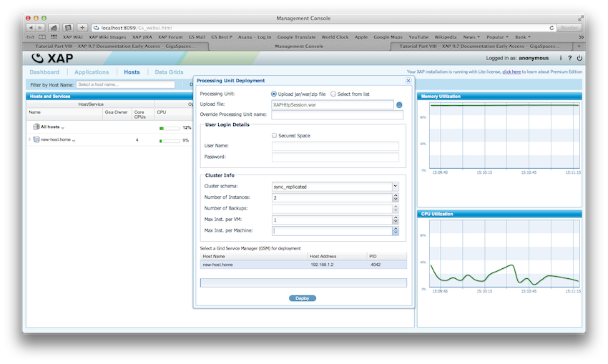608x364 pixels.
Task: Go to the Applications tab
Action: point(92,72)
